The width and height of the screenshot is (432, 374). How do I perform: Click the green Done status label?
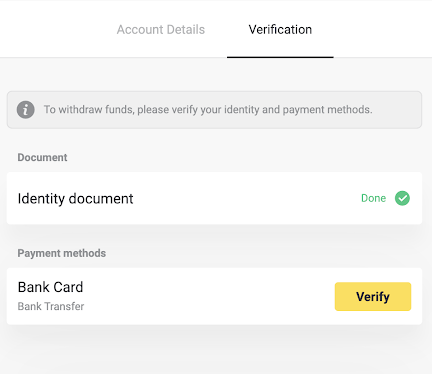pyautogui.click(x=374, y=198)
